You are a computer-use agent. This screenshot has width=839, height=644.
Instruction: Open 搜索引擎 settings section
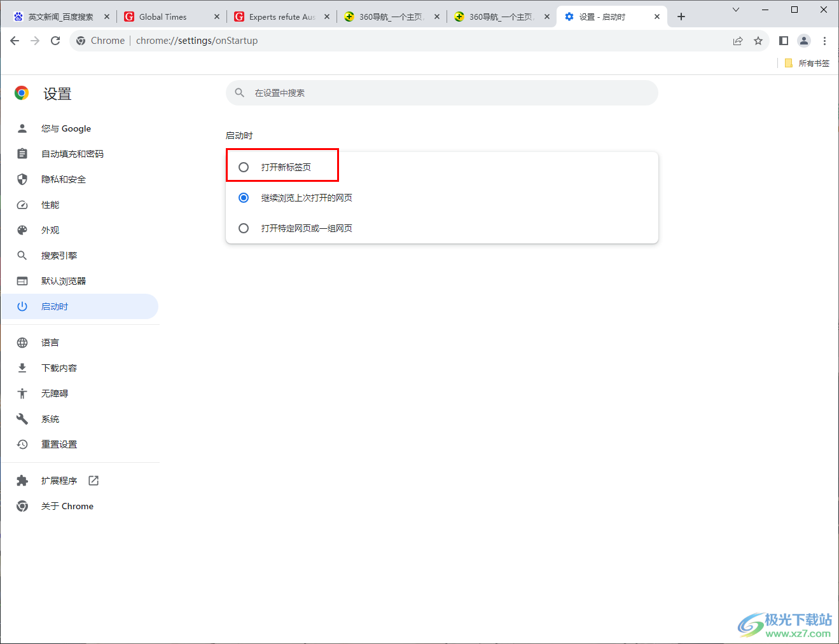pyautogui.click(x=80, y=256)
